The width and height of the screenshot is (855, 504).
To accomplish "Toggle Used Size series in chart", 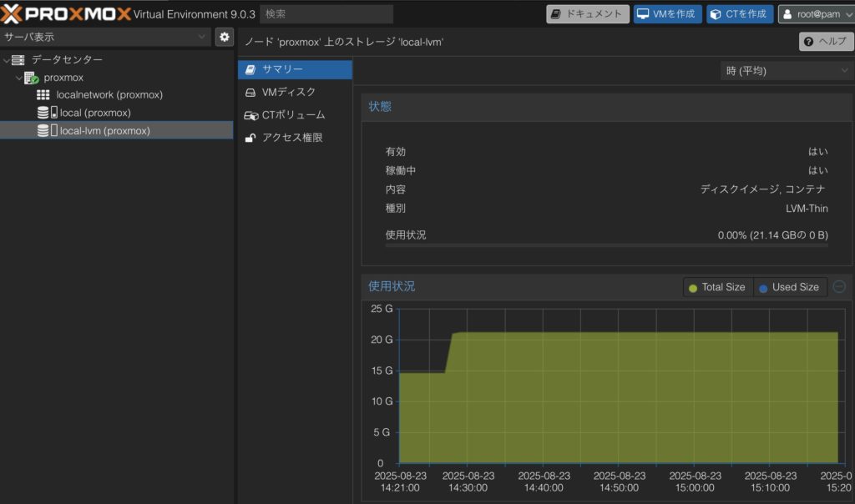I will tap(789, 287).
